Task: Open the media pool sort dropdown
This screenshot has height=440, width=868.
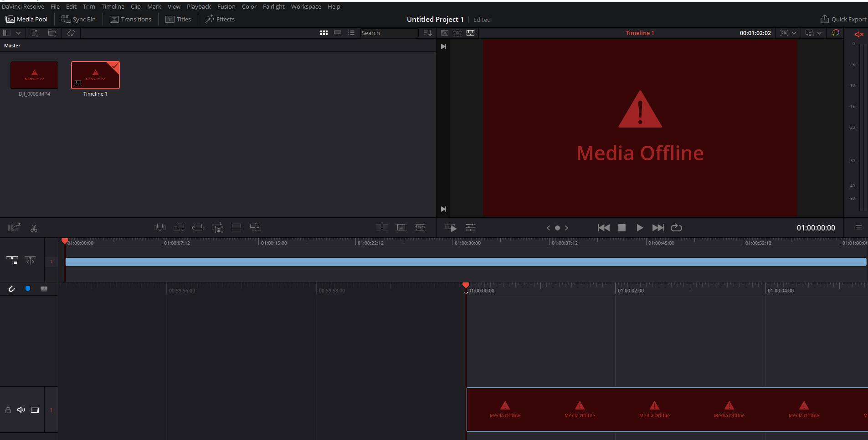Action: click(427, 33)
